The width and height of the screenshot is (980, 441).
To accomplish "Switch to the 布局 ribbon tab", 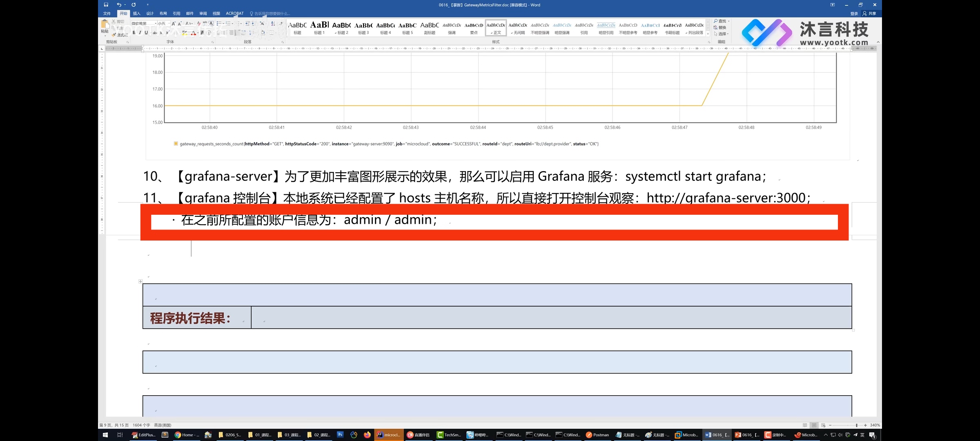I will 163,13.
